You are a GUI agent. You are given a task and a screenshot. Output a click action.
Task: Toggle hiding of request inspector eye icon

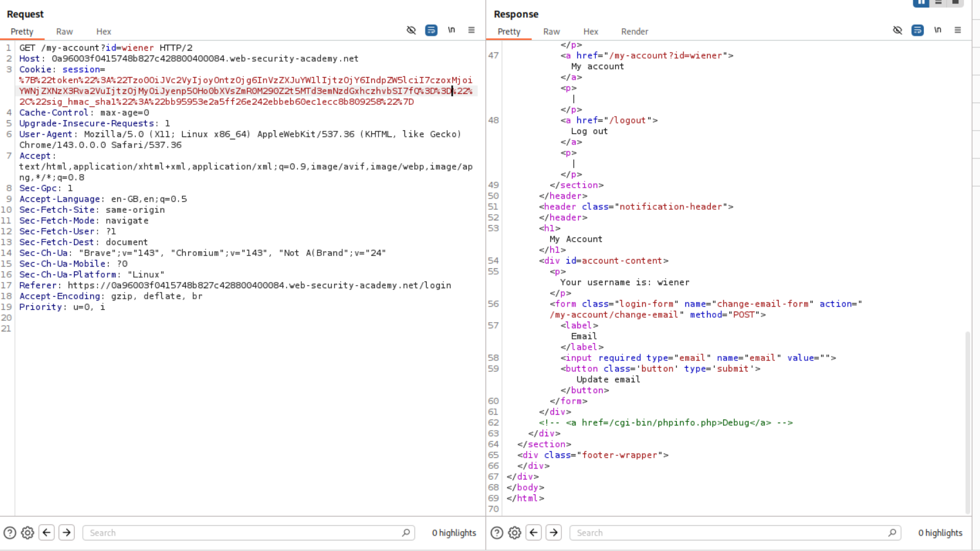(x=411, y=30)
